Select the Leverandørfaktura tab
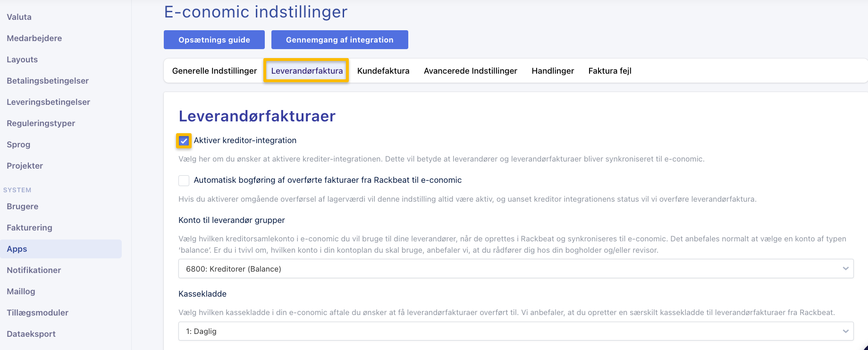This screenshot has height=350, width=868. tap(307, 71)
